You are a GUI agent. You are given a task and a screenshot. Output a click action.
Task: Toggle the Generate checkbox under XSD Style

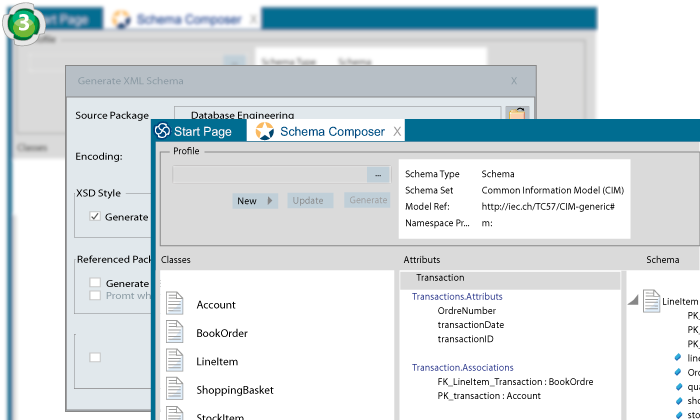95,216
